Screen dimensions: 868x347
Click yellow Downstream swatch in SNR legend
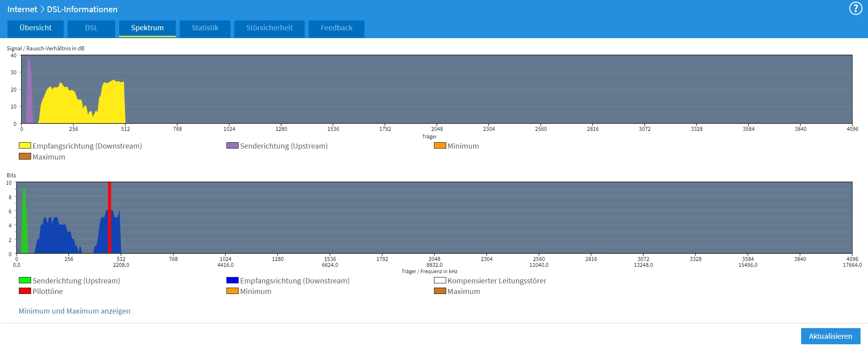[x=25, y=145]
